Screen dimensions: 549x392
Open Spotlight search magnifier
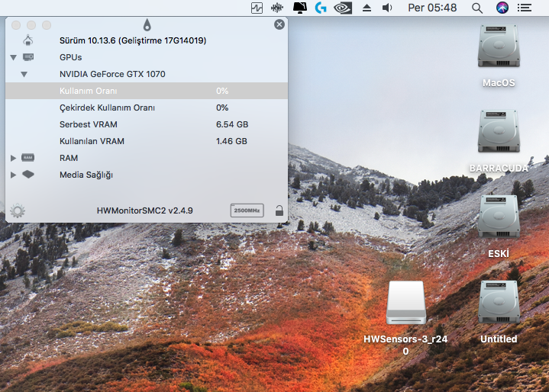[477, 8]
